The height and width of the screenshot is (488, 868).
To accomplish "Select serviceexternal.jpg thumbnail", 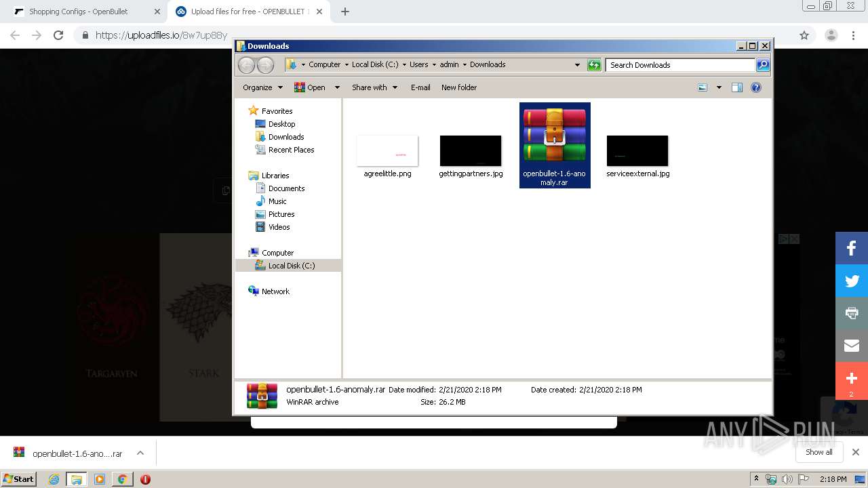I will point(637,150).
